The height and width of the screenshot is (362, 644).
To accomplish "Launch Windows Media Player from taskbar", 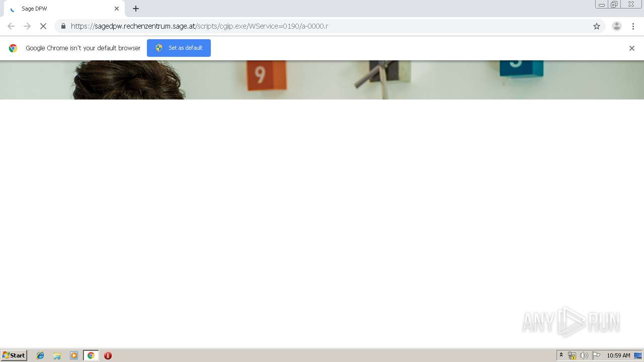I will [x=74, y=355].
